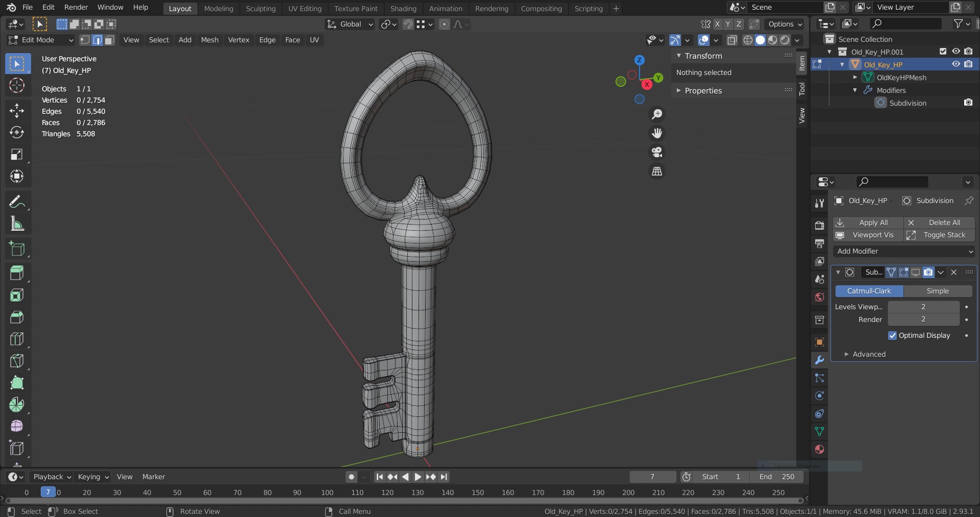Click the pan view hand icon
The width and height of the screenshot is (980, 517).
pyautogui.click(x=657, y=133)
